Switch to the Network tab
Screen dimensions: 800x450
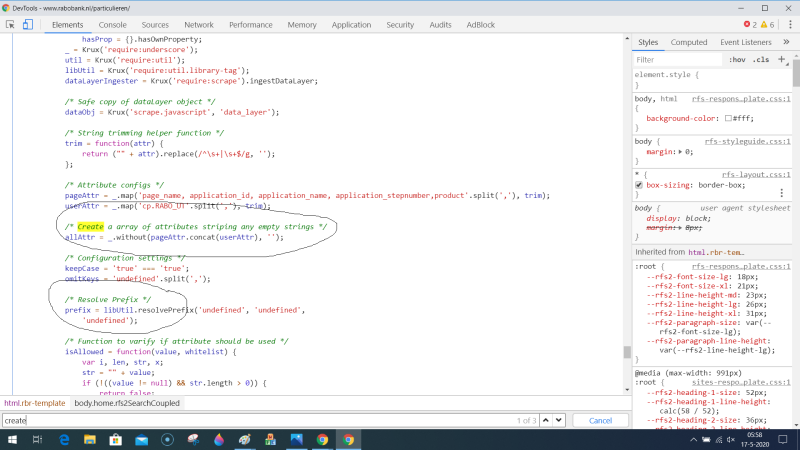pos(198,24)
